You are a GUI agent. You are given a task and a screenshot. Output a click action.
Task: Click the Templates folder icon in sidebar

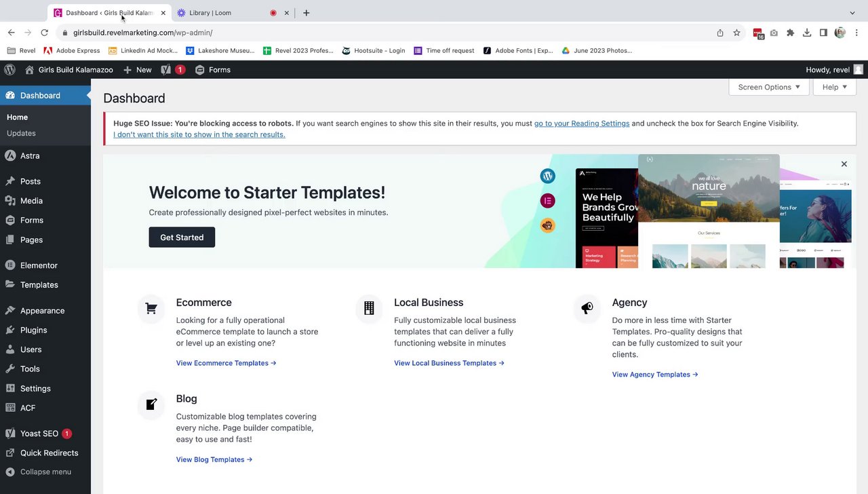[x=10, y=284]
